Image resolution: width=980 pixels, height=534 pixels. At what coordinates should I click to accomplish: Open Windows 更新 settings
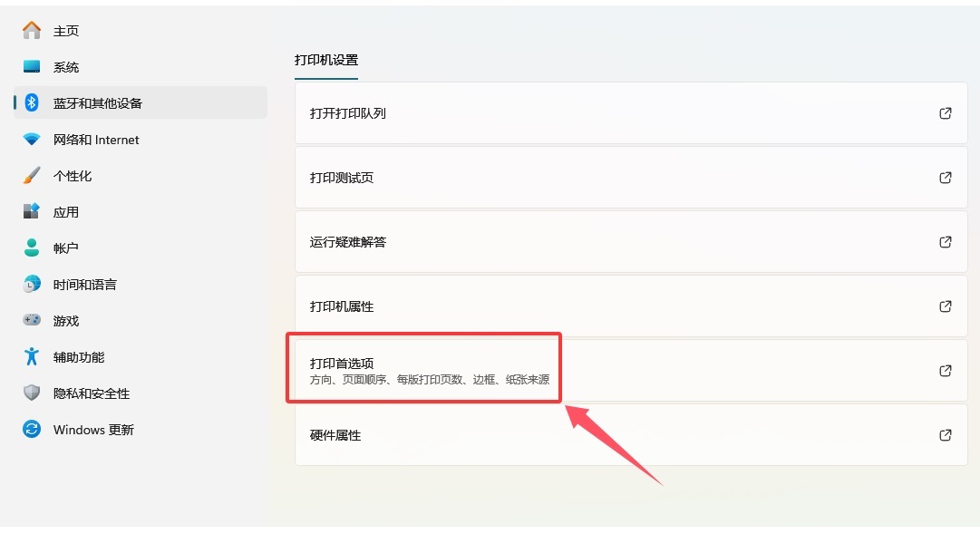point(140,430)
